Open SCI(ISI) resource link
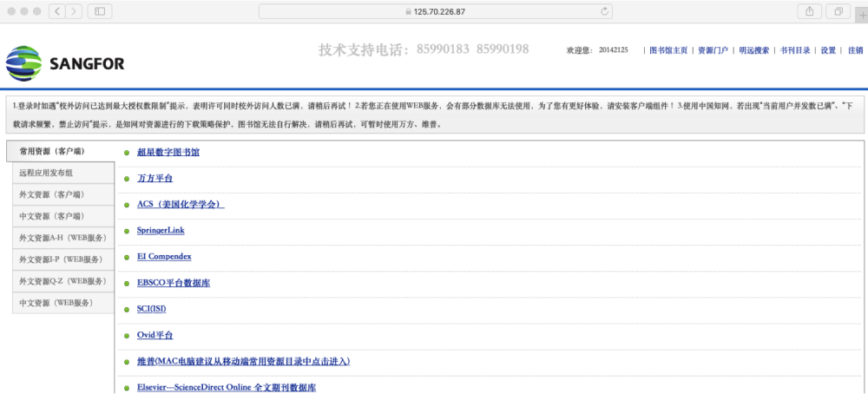 click(152, 309)
